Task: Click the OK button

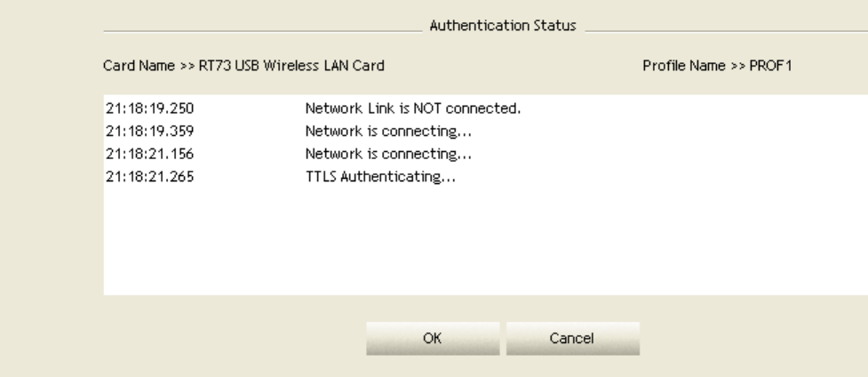Action: click(433, 338)
